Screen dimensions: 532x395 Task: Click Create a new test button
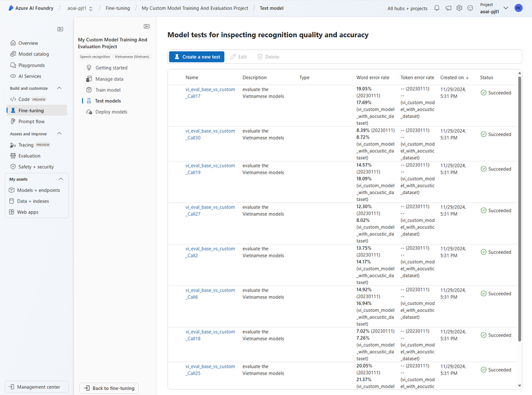[x=197, y=57]
